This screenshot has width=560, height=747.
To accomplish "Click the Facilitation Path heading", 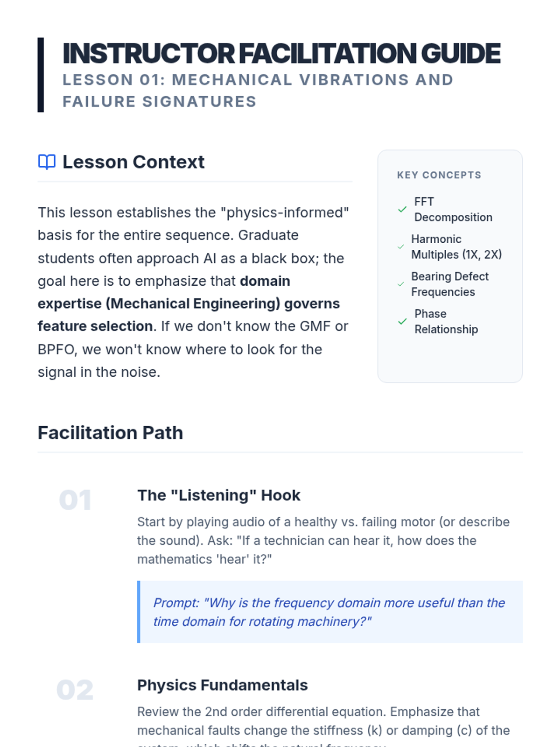I will (x=110, y=433).
